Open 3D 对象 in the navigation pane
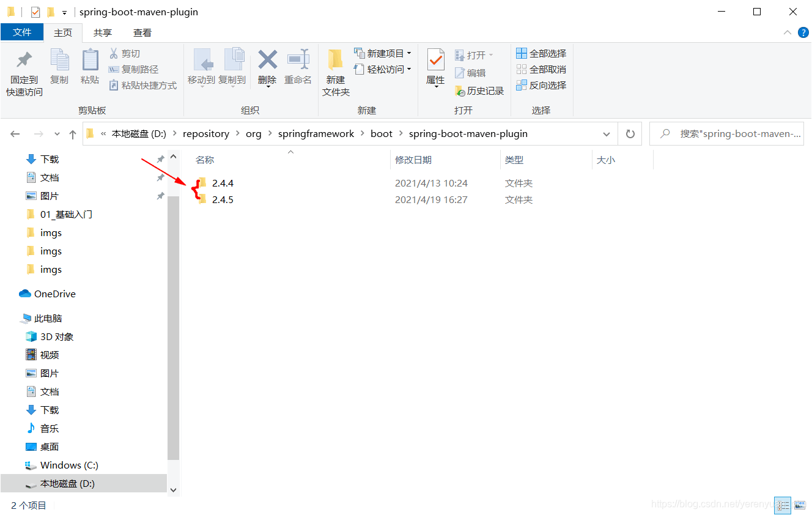This screenshot has width=812, height=515. [49, 336]
